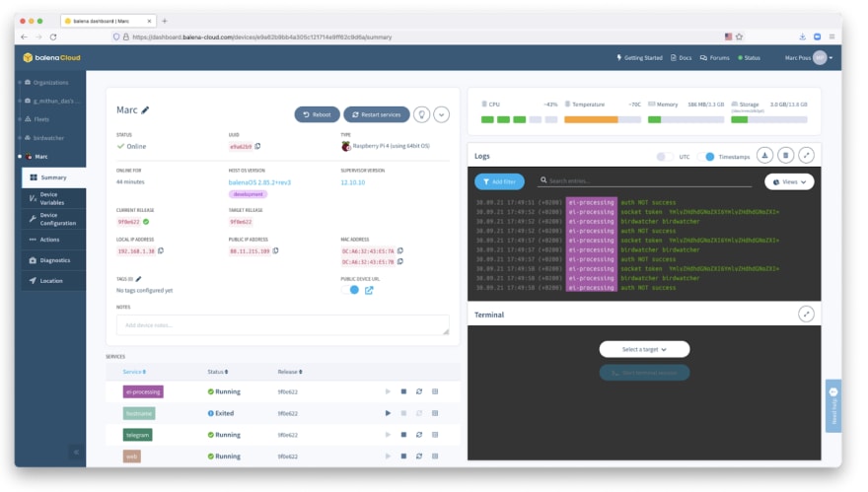
Task: Toggle UTC time in logs
Action: tap(664, 157)
